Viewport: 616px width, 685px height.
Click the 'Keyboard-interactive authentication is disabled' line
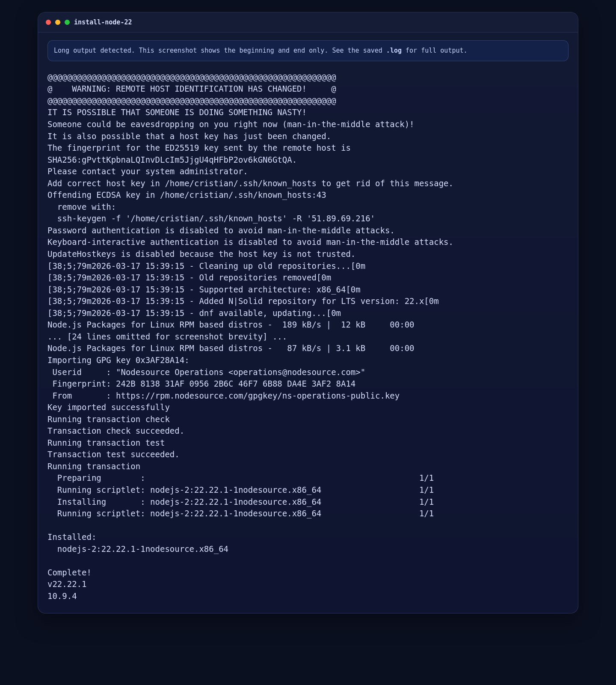pyautogui.click(x=250, y=242)
